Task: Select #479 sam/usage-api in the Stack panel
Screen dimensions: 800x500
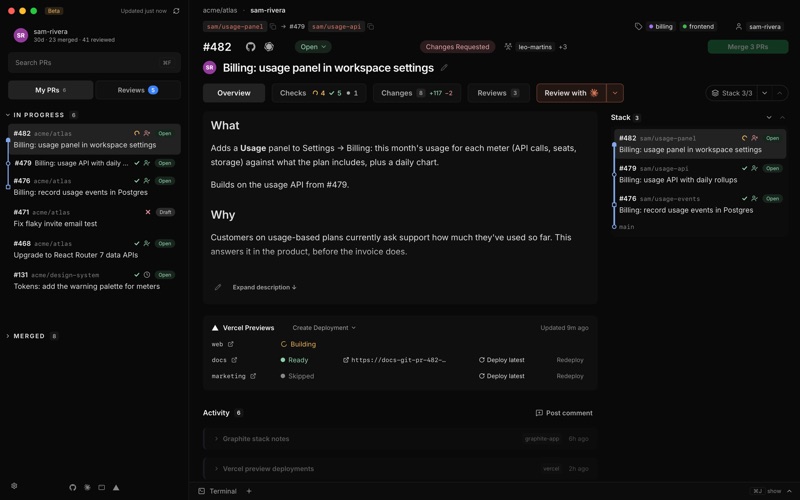Action: (699, 174)
